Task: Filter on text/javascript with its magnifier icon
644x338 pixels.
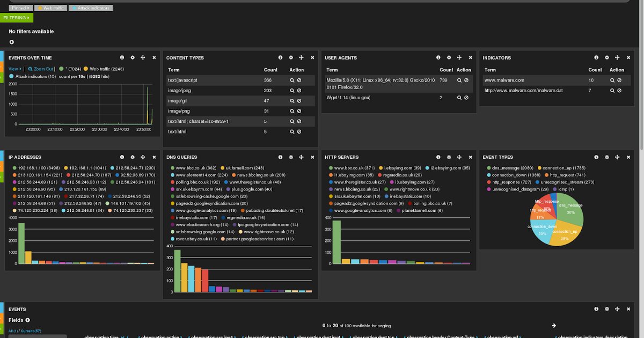Action: (292, 80)
